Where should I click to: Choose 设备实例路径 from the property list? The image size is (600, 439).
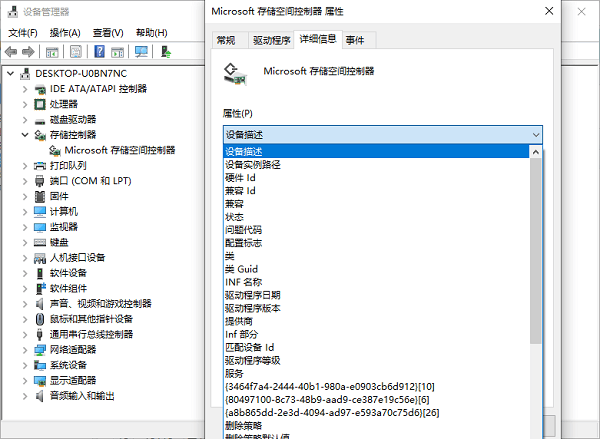pyautogui.click(x=377, y=165)
